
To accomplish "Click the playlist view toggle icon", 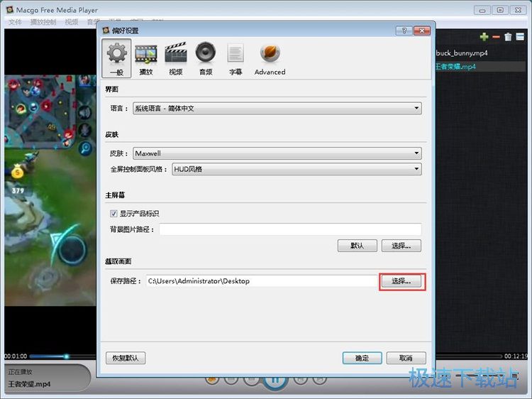I will pos(520,37).
